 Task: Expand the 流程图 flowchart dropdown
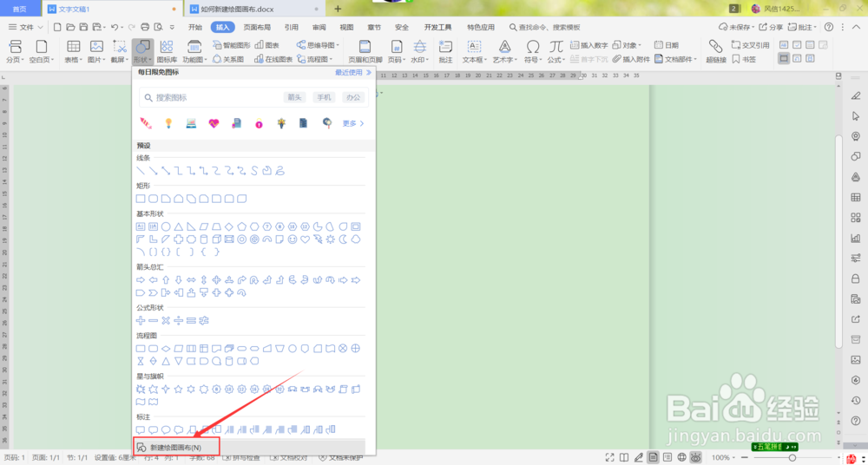pyautogui.click(x=315, y=59)
